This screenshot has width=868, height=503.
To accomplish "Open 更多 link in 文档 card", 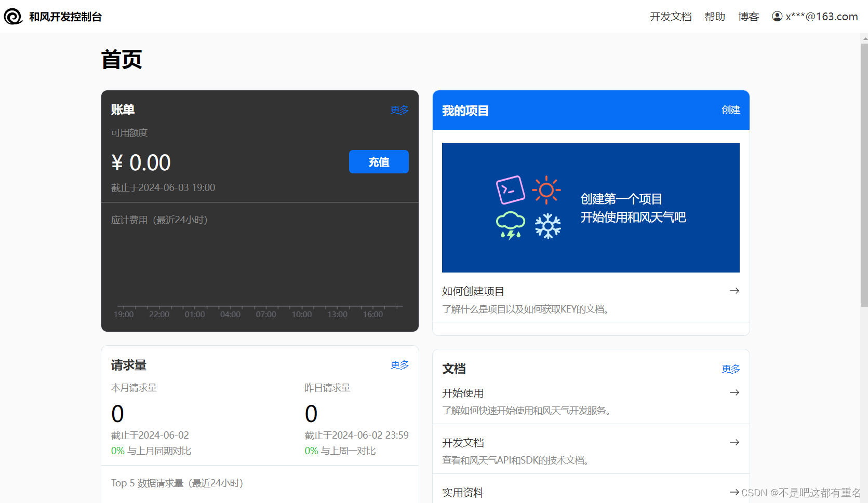I will [x=730, y=369].
